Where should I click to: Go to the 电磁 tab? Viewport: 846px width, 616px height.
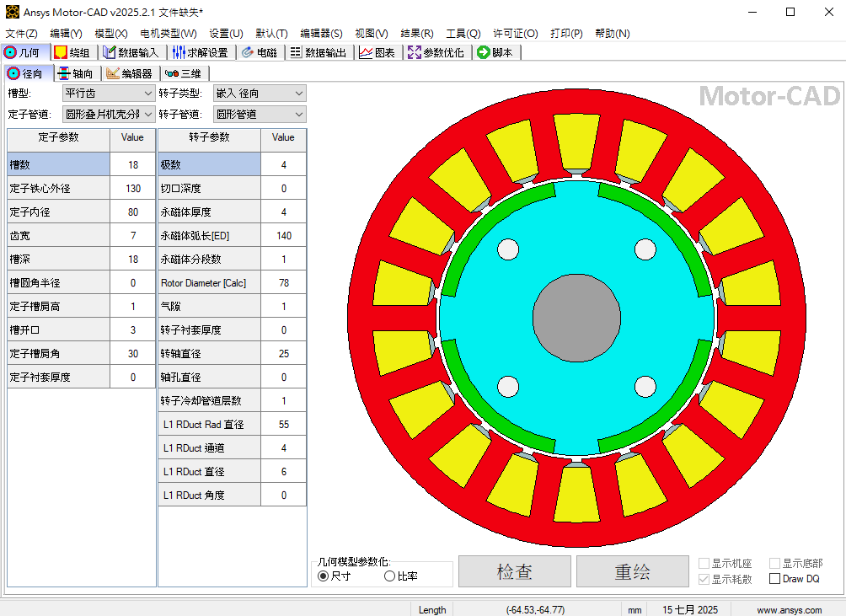click(x=259, y=52)
